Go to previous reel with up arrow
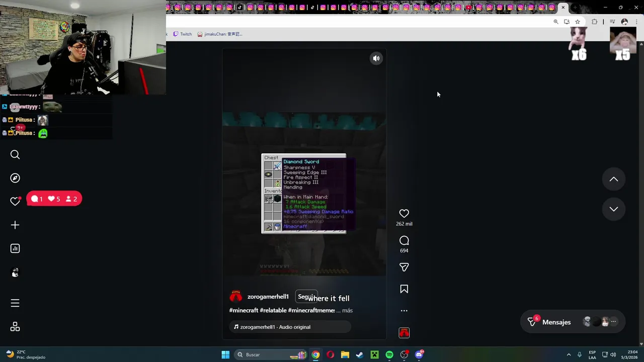Viewport: 644px width, 362px height. pos(614,179)
